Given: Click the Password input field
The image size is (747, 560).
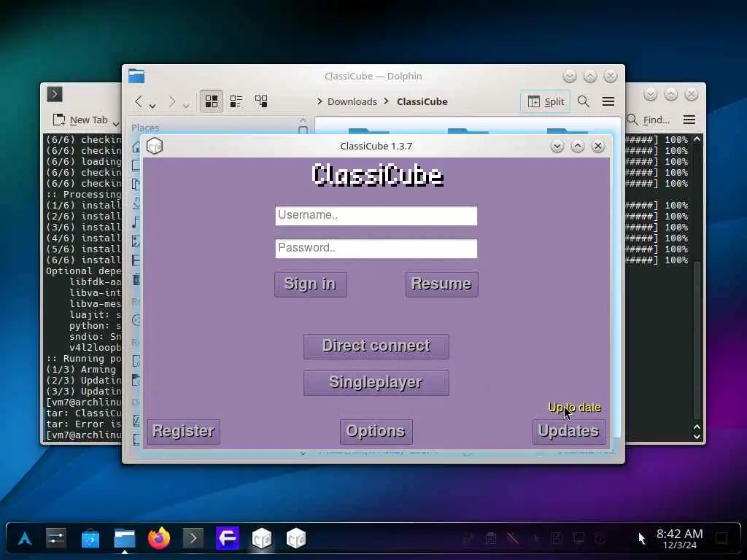Looking at the screenshot, I should [x=376, y=249].
